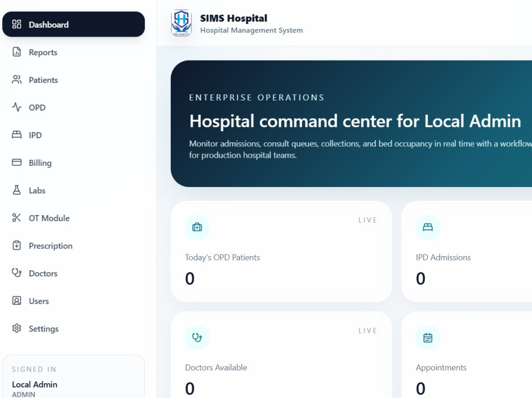Click the SIMS Hospital title text

pos(234,18)
